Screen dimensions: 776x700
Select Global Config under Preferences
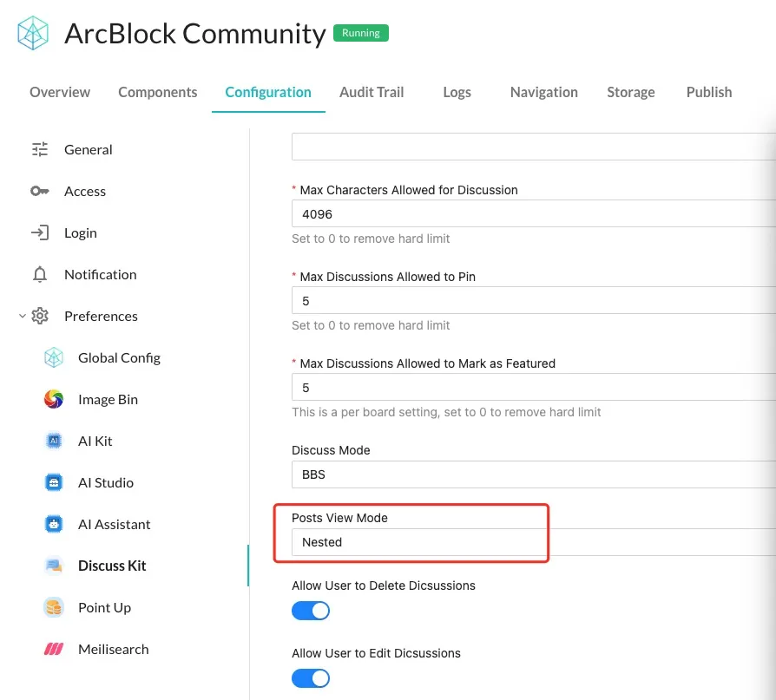[x=119, y=357]
